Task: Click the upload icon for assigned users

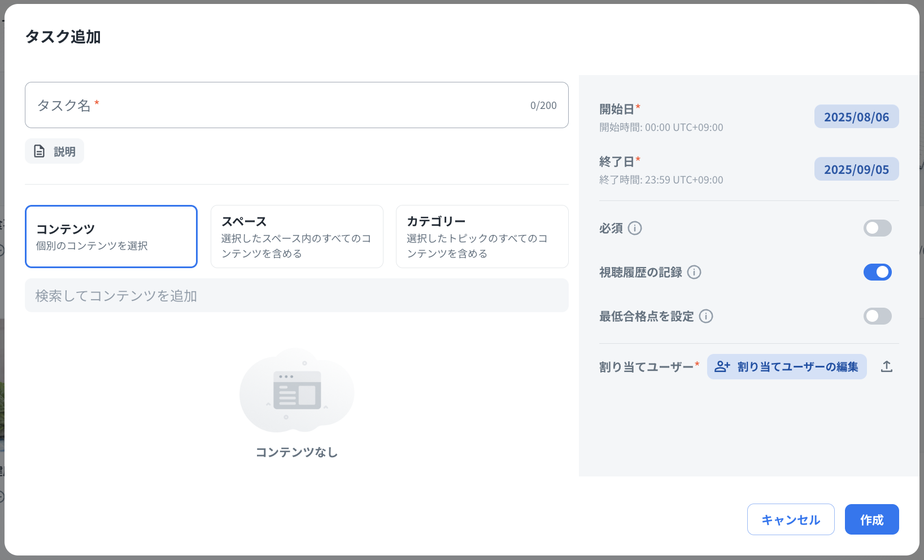Action: pos(887,367)
